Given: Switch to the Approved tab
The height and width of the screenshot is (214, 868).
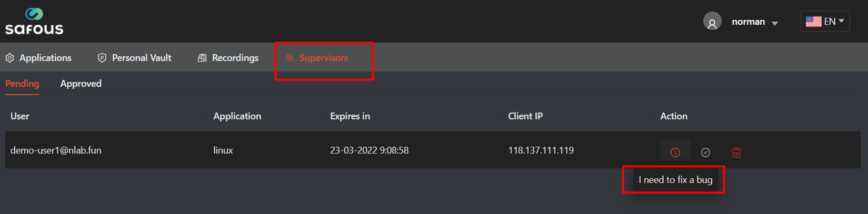Looking at the screenshot, I should click(81, 84).
